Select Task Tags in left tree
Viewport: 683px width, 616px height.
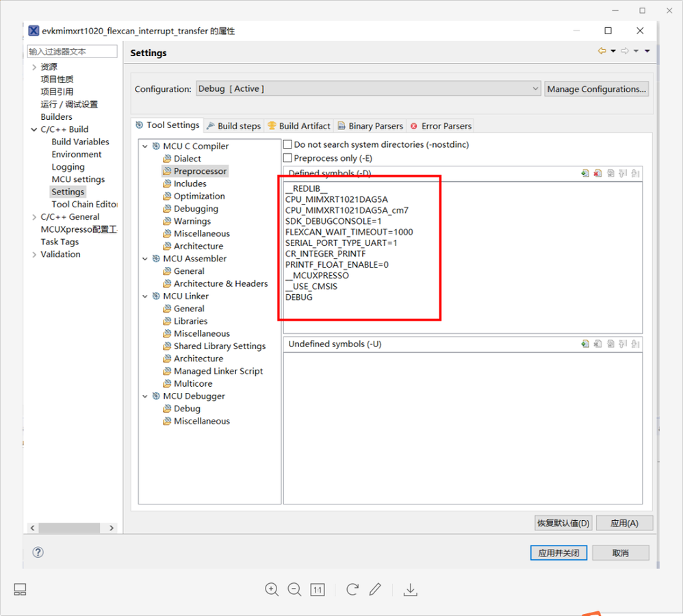pos(60,242)
